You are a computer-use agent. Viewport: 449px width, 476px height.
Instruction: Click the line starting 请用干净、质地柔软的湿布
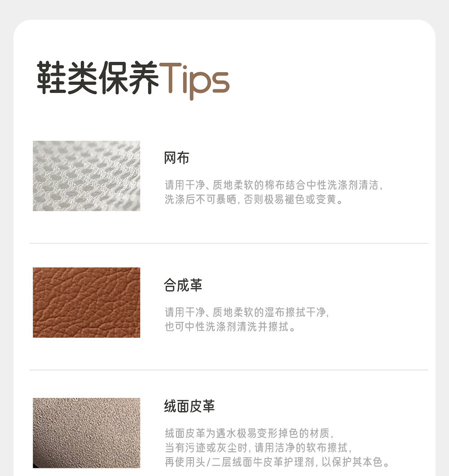tap(247, 312)
